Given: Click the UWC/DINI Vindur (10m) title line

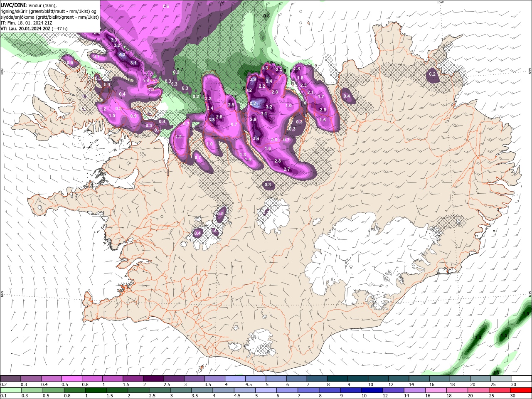Looking at the screenshot, I should pos(28,5).
